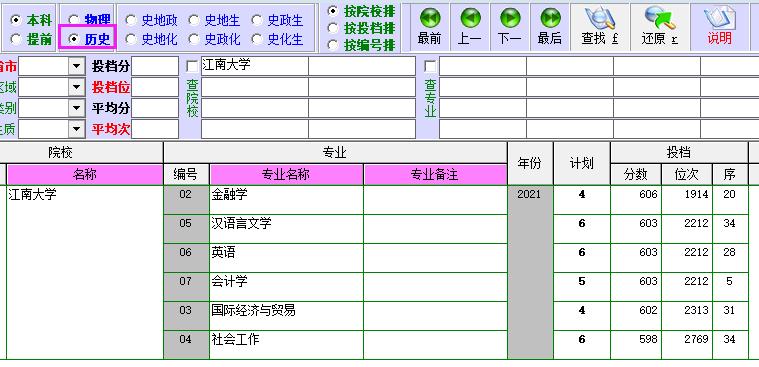Click the 名称 column header
Image resolution: width=759 pixels, height=367 pixels.
point(85,175)
